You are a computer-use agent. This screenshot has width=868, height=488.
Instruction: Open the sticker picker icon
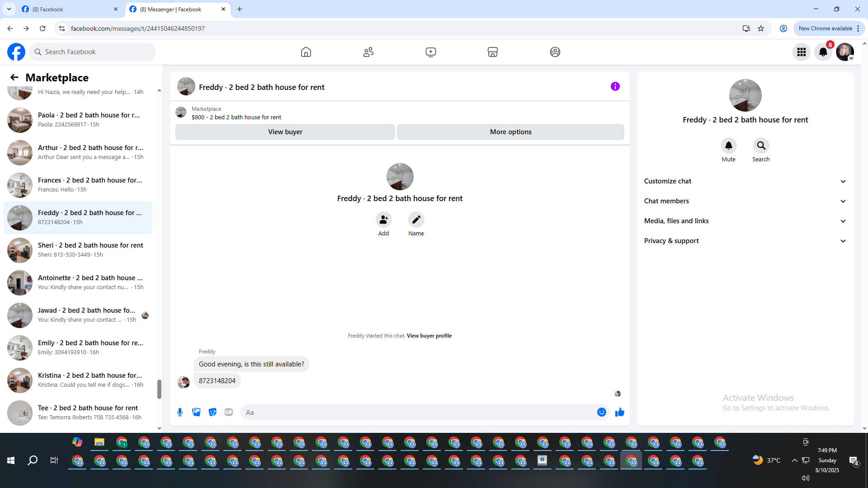coord(212,412)
